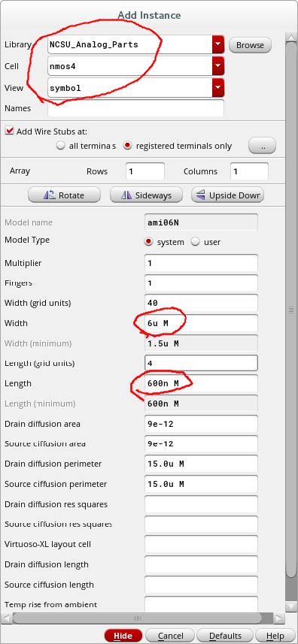
Task: Click the Length (minimum) value 600n M
Action: 202,404
